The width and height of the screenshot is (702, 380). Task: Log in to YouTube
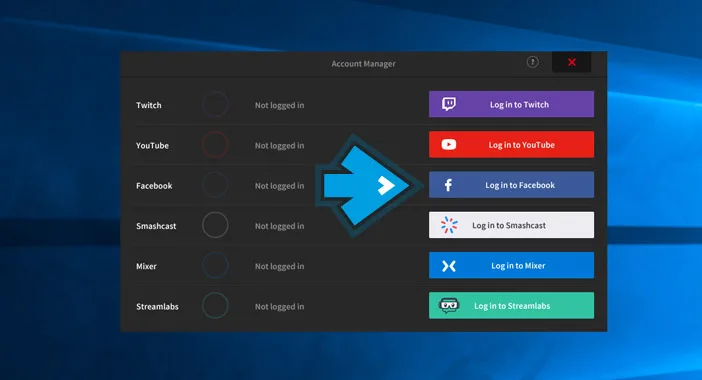pyautogui.click(x=511, y=145)
